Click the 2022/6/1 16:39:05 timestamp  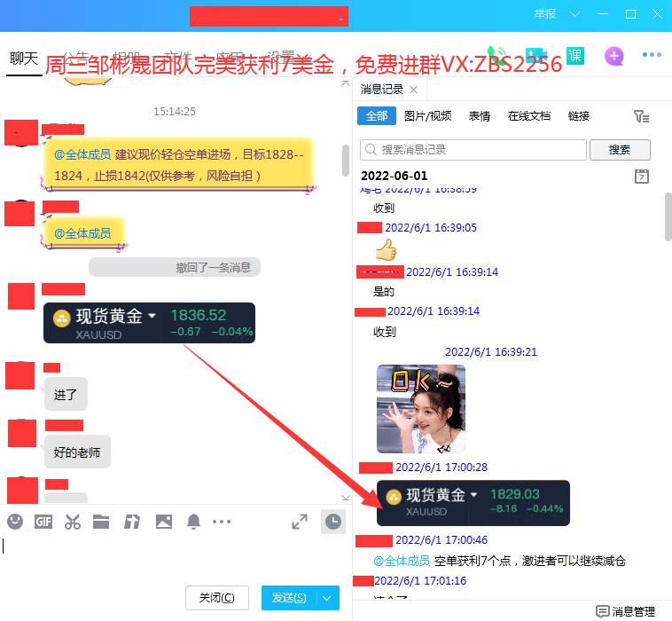click(431, 228)
